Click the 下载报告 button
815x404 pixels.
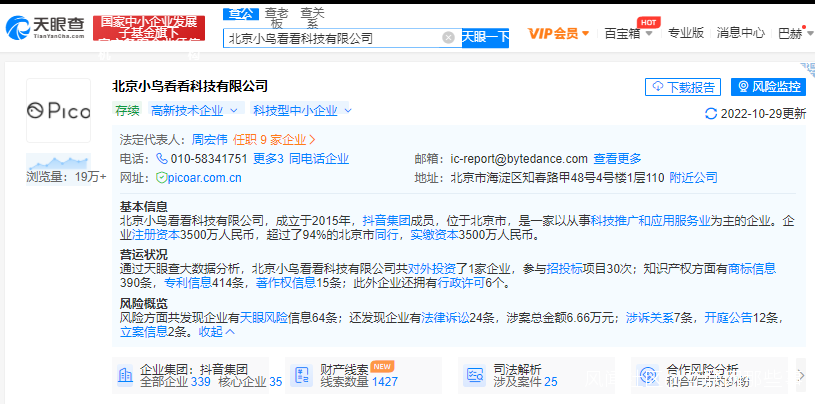683,87
